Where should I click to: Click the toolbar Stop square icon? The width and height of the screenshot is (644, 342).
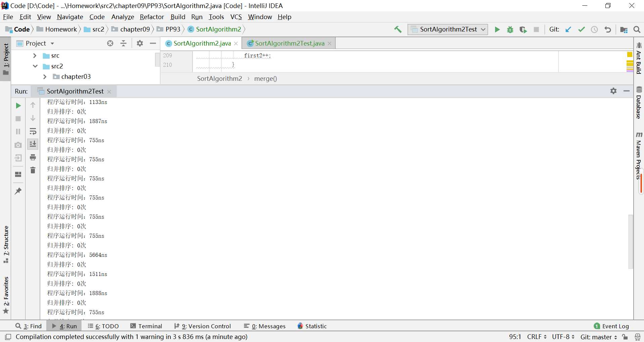tap(536, 30)
